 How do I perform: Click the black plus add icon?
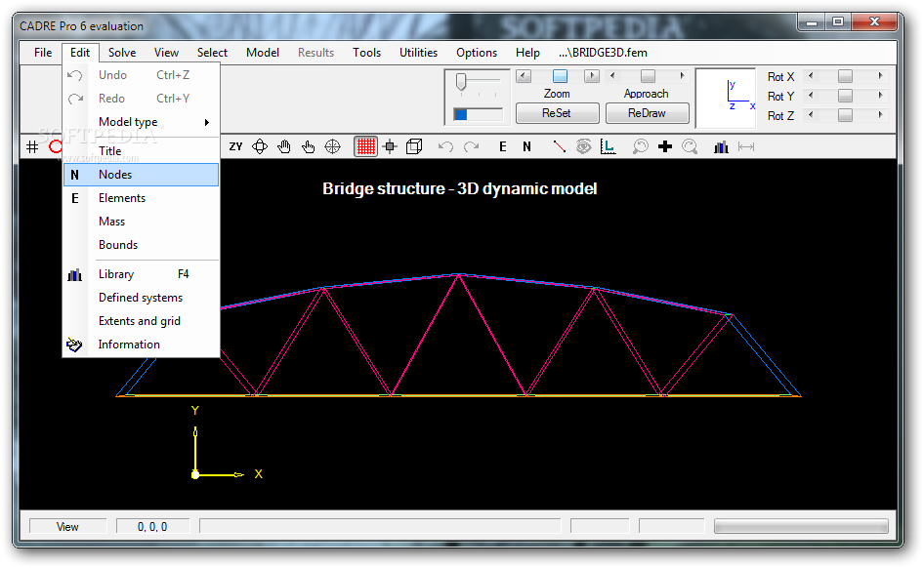point(665,146)
